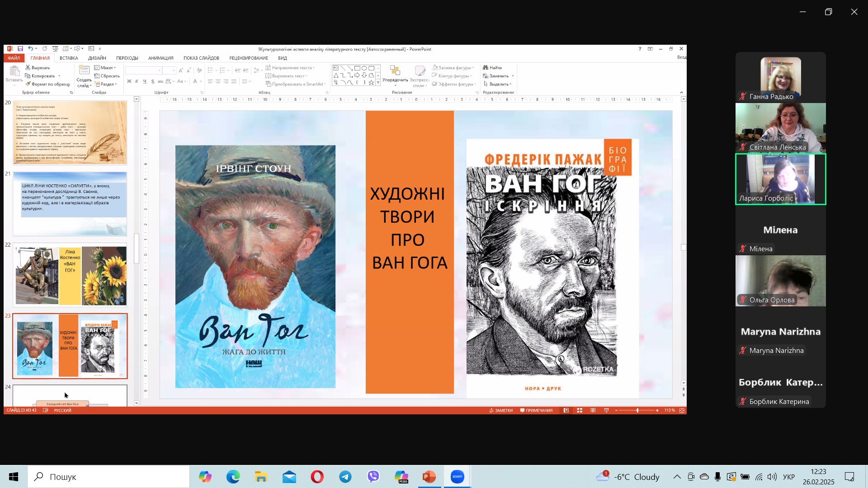This screenshot has width=868, height=488.
Task: Select the text box shape in gallery
Action: (336, 68)
